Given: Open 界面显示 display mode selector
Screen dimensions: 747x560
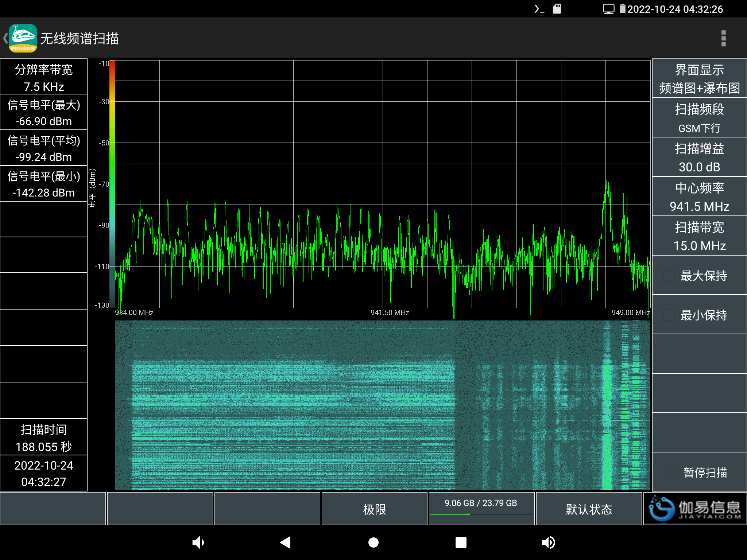Looking at the screenshot, I should (x=699, y=78).
